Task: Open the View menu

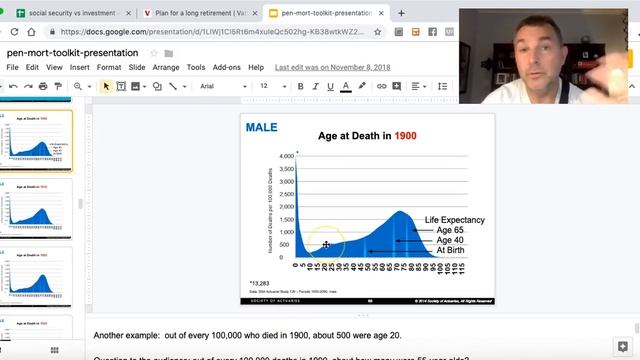Action: pos(54,67)
